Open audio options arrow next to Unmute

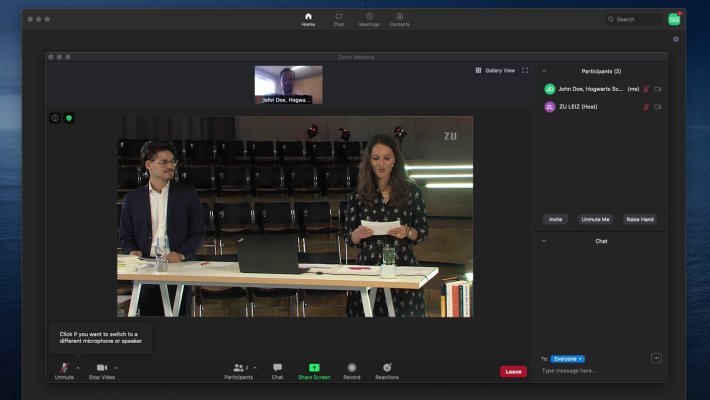pos(78,367)
